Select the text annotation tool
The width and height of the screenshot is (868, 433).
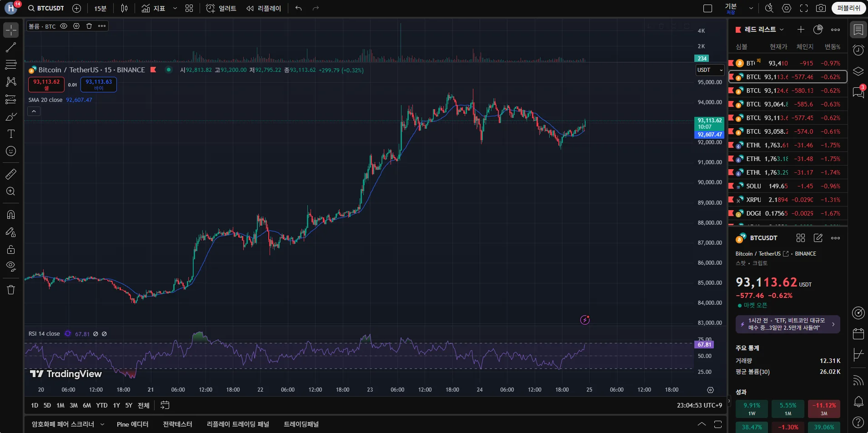(x=11, y=134)
